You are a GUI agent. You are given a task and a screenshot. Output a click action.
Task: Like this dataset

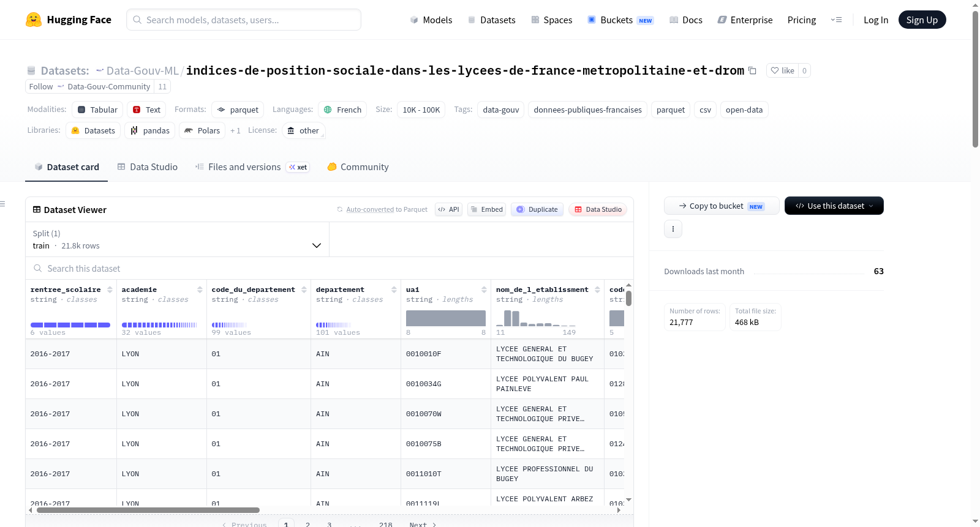tap(782, 70)
